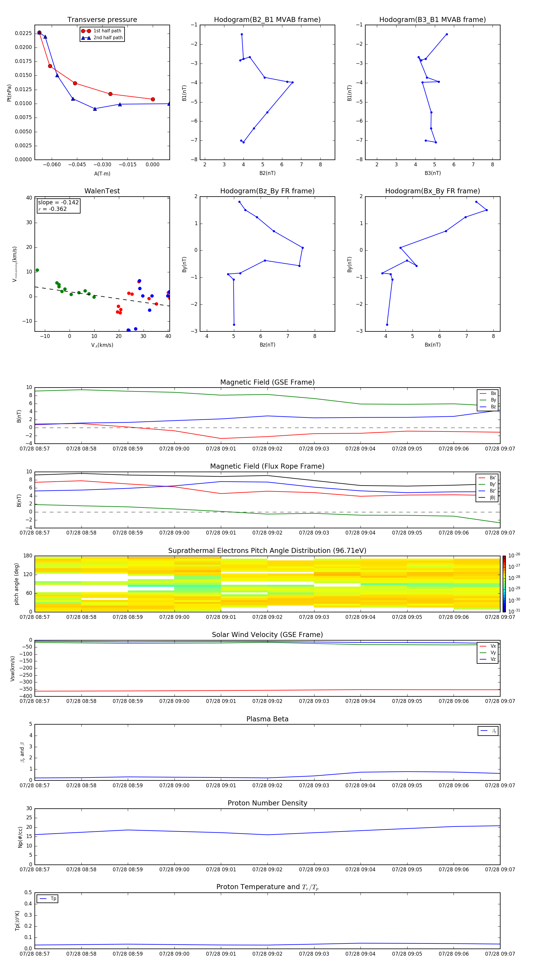Click the pitch angle colorbar scale
This screenshot has height=980, width=535.
pyautogui.click(x=504, y=584)
